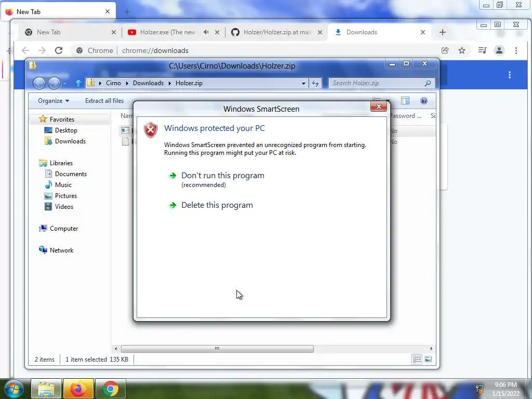
Task: Open the Windows Start menu
Action: [14, 389]
